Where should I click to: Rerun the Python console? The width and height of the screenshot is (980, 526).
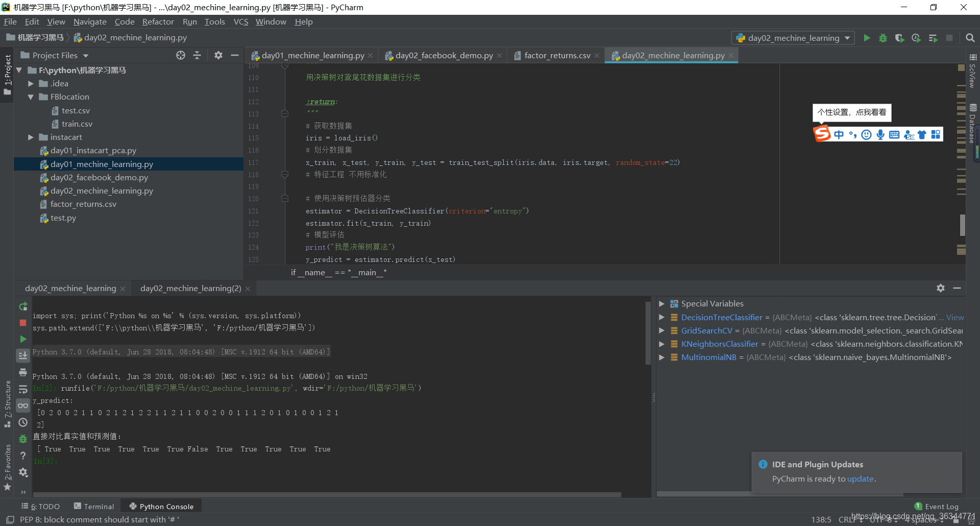tap(23, 306)
